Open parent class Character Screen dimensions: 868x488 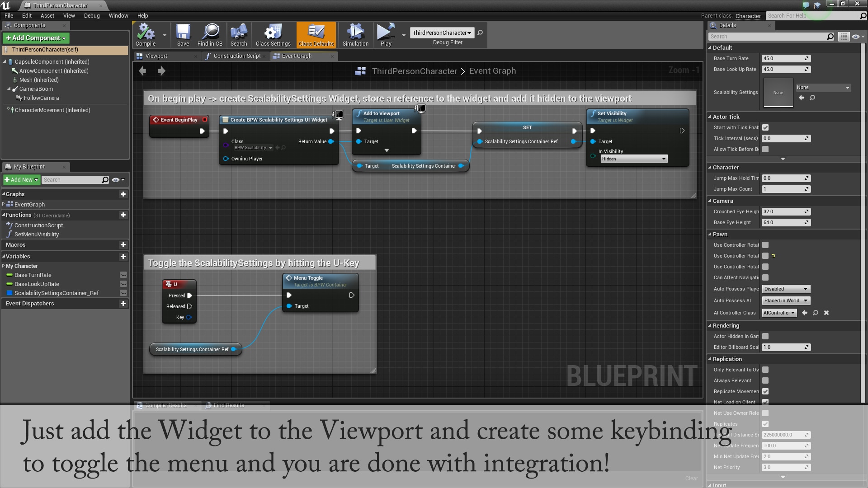(748, 16)
